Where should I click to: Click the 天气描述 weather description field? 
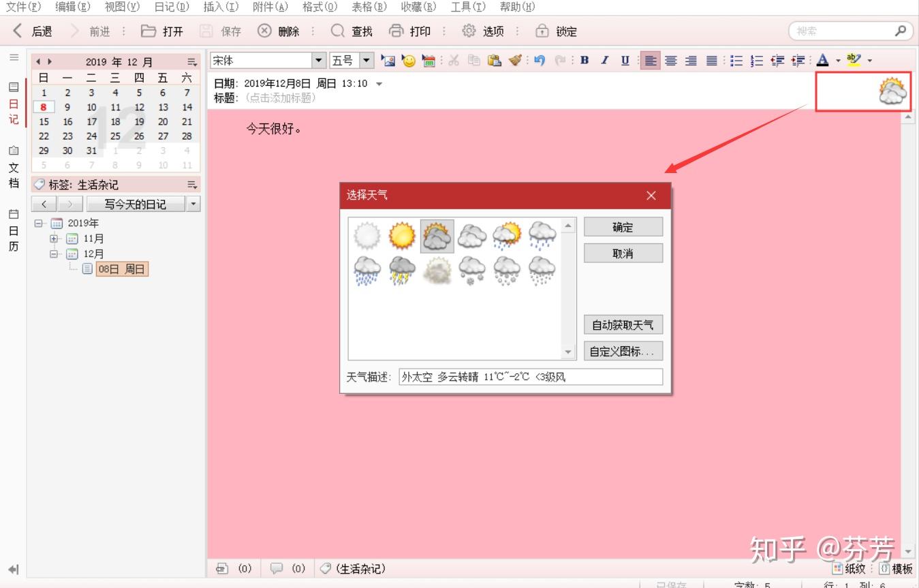(531, 376)
